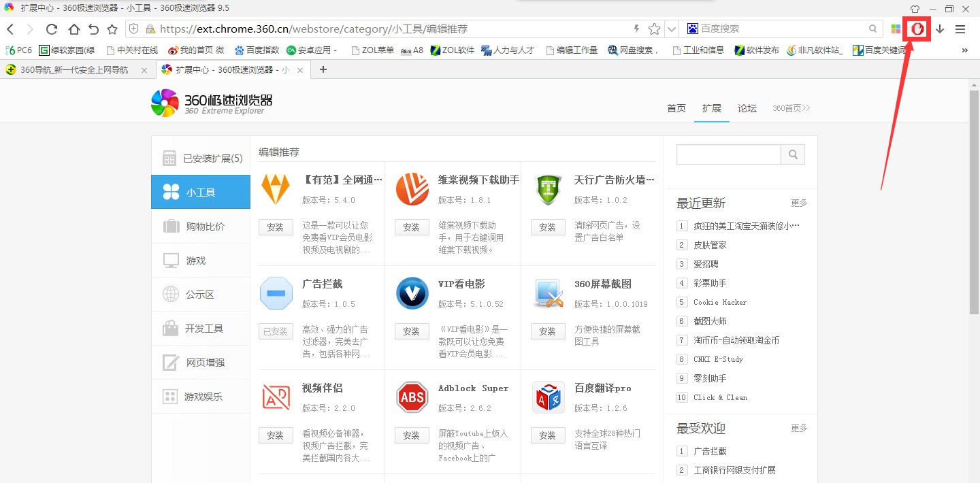Click the magnifier in the Baidu search box
Viewport: 980px width, 483px height.
873,29
